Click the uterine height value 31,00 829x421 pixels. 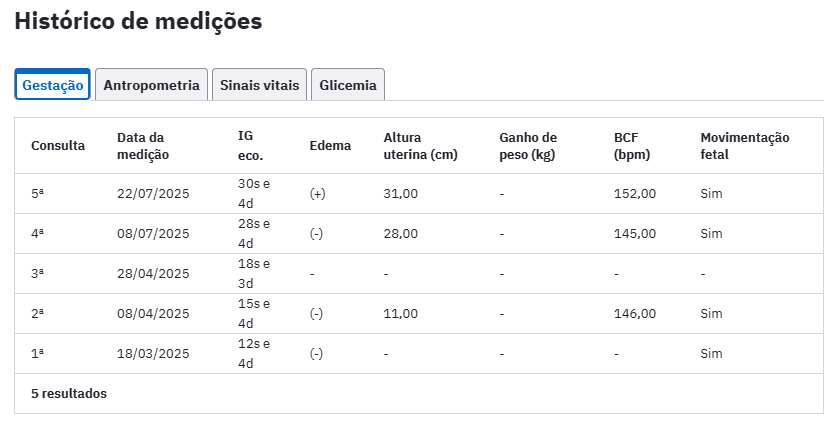coord(400,194)
